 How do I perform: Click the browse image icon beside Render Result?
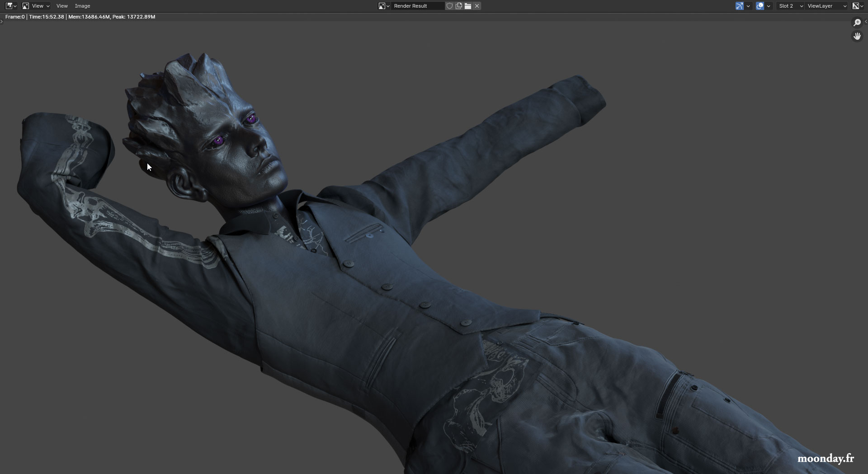382,6
